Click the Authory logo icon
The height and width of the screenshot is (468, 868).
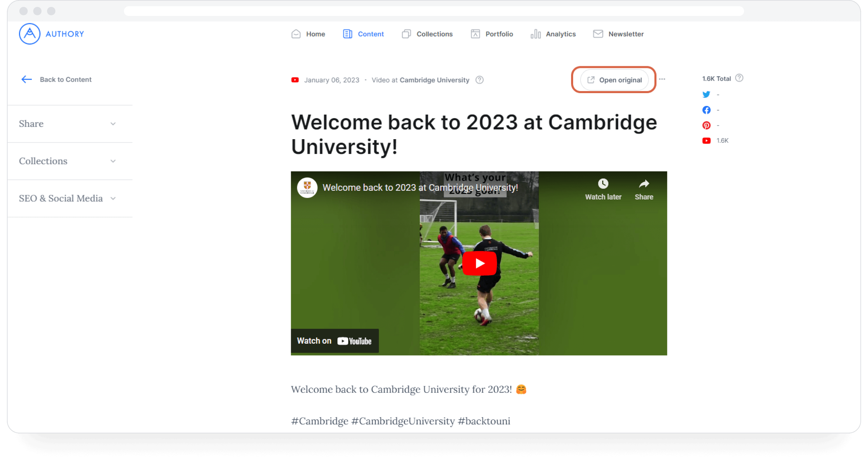coord(29,34)
